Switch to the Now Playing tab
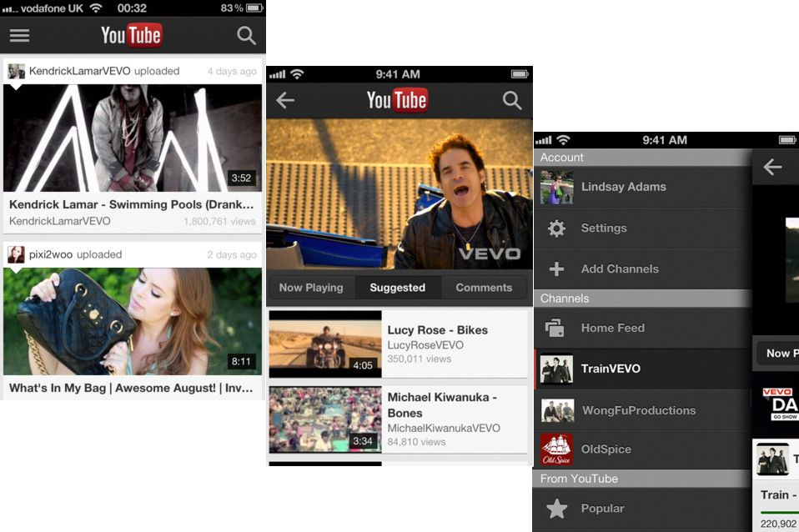 click(311, 288)
